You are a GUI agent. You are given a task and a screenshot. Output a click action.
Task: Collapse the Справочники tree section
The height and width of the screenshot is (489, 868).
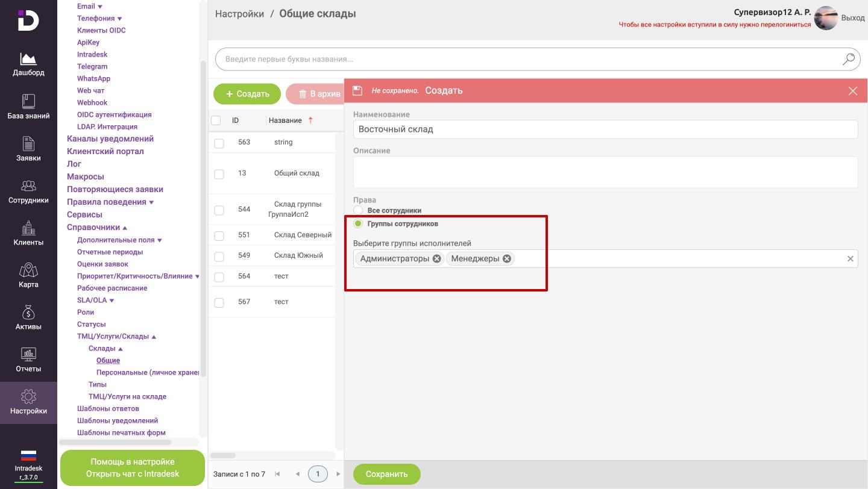pos(125,228)
